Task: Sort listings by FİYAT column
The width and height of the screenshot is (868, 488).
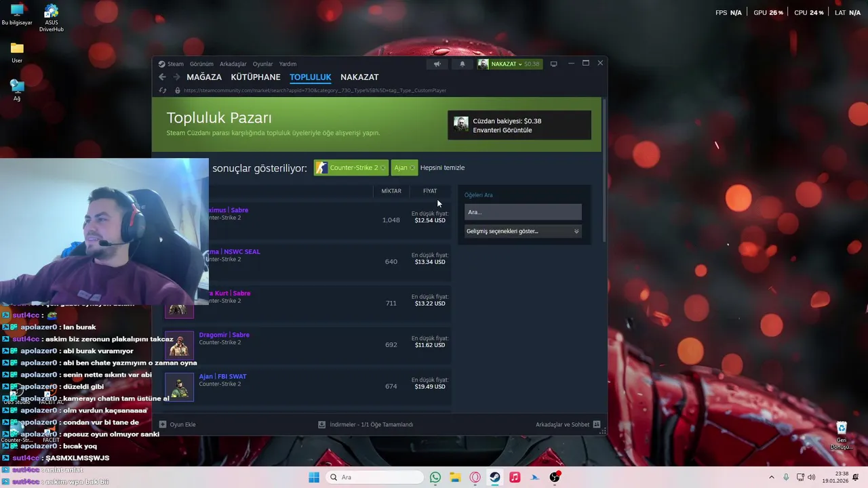Action: coord(430,191)
